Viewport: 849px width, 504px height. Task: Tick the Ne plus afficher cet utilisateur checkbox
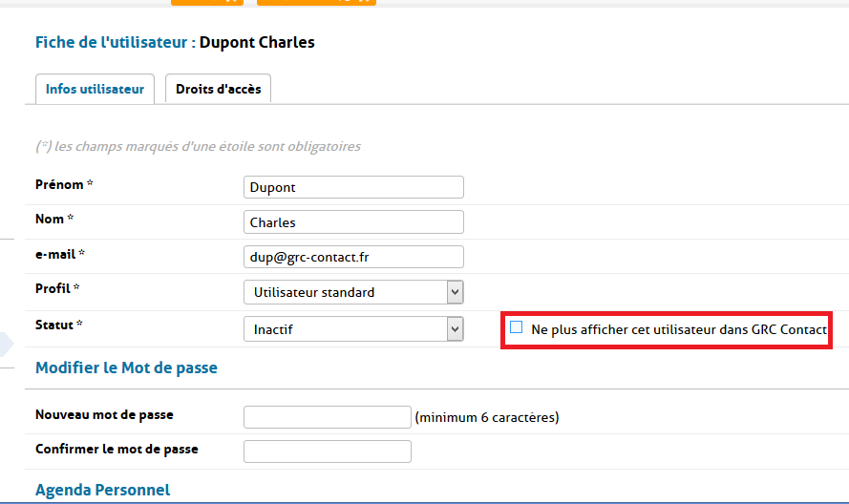click(x=517, y=327)
